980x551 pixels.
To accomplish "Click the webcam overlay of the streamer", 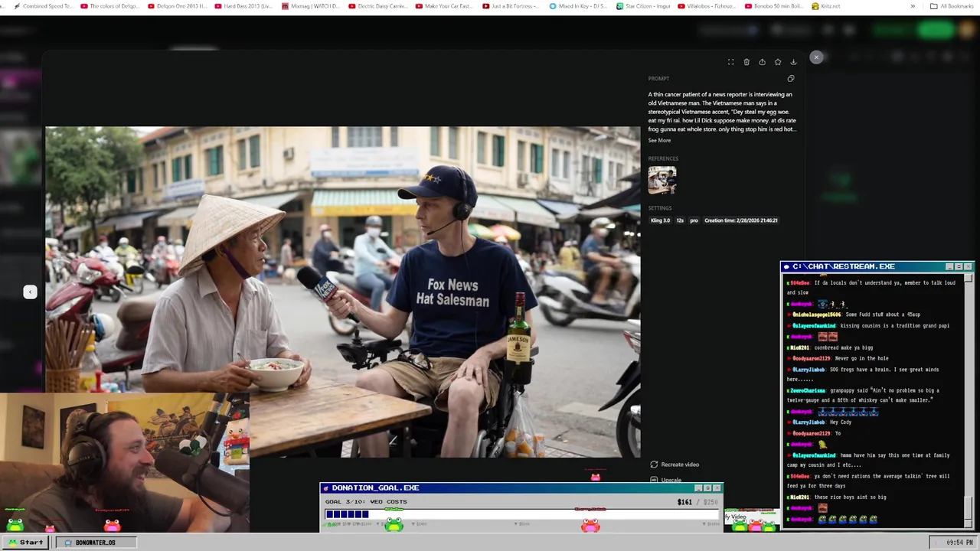I will (125, 463).
